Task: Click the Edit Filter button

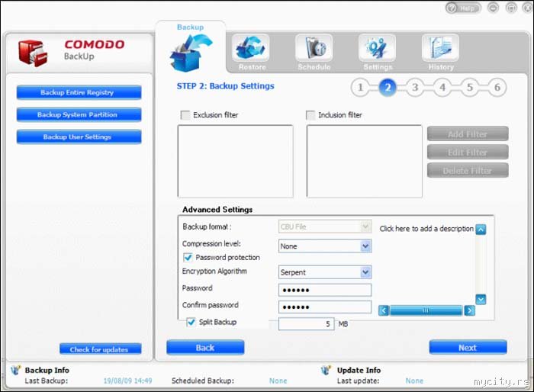Action: [x=468, y=153]
